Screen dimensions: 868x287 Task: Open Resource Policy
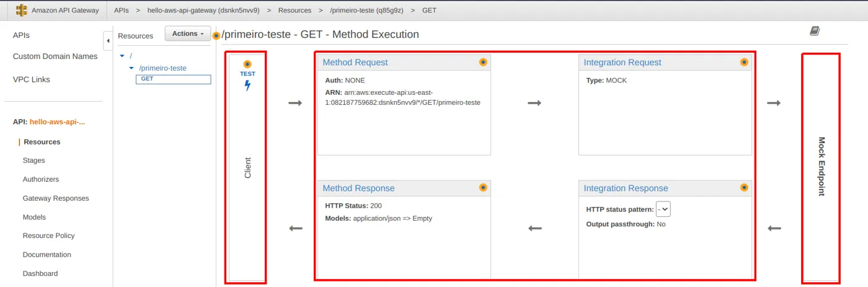click(48, 236)
